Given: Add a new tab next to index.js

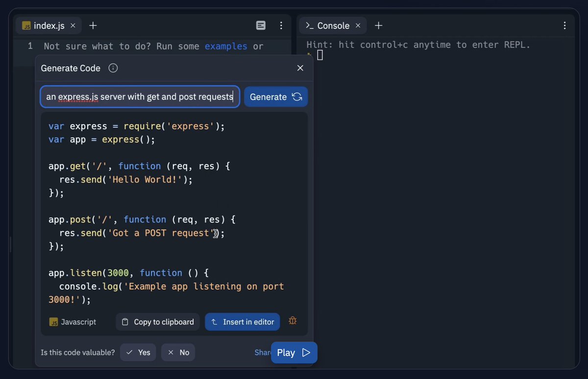Looking at the screenshot, I should coord(93,25).
